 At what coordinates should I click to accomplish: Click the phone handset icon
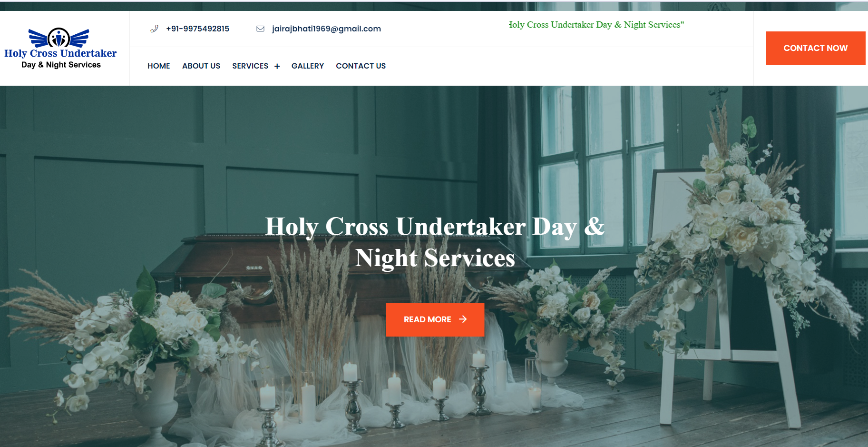pyautogui.click(x=154, y=29)
